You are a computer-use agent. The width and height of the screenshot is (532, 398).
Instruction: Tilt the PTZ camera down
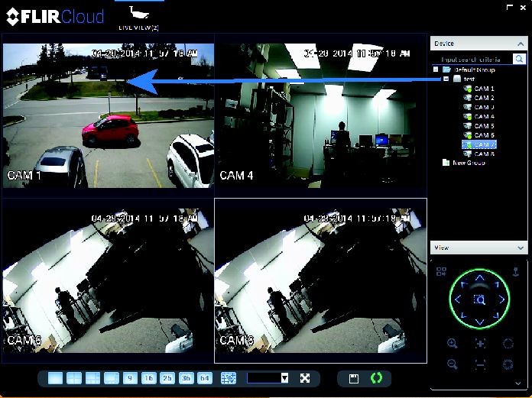coord(480,322)
